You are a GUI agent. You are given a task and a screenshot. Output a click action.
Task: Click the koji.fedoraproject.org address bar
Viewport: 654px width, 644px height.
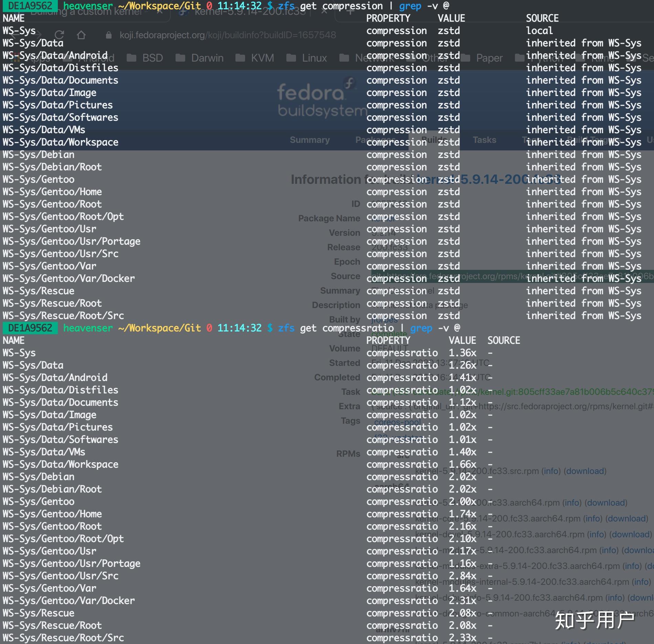tap(228, 35)
